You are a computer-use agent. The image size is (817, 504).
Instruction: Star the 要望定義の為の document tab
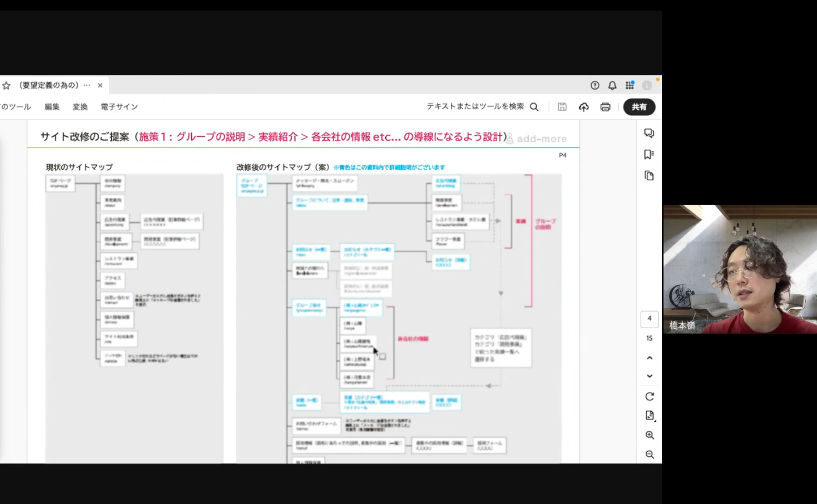tap(6, 86)
